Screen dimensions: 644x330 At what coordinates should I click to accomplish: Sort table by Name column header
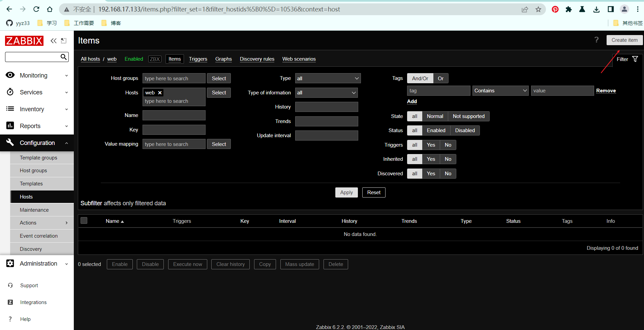115,221
